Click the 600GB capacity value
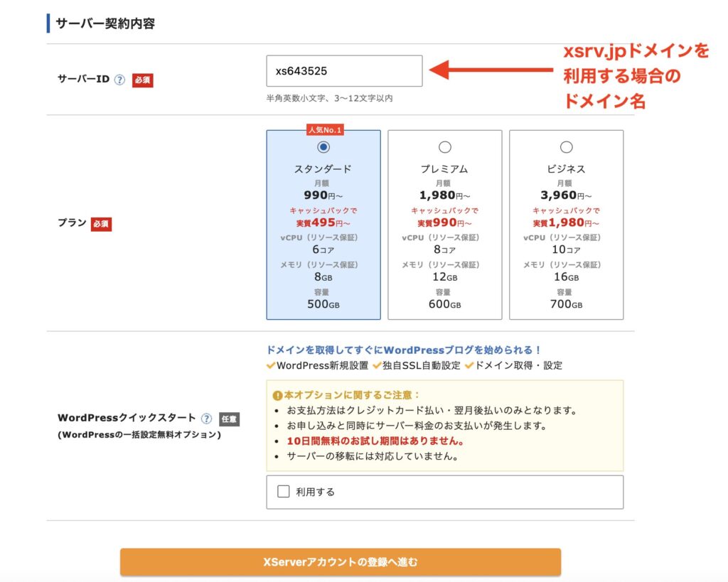The image size is (728, 582). coord(445,304)
